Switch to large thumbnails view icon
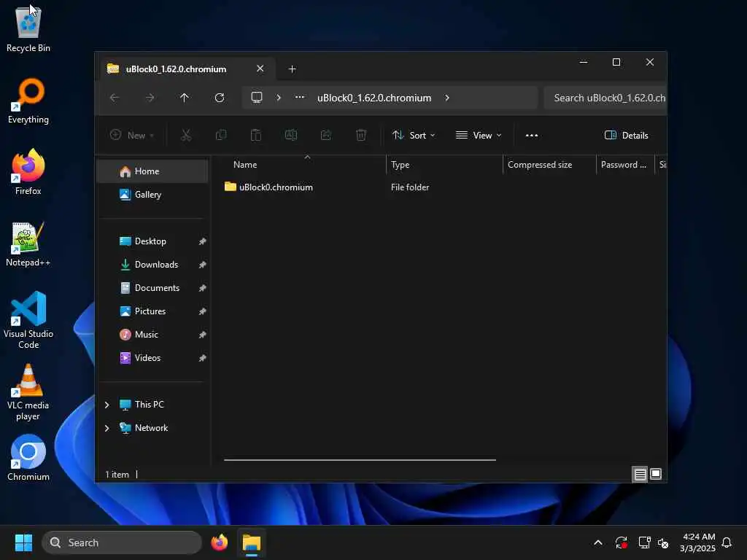 click(x=656, y=474)
